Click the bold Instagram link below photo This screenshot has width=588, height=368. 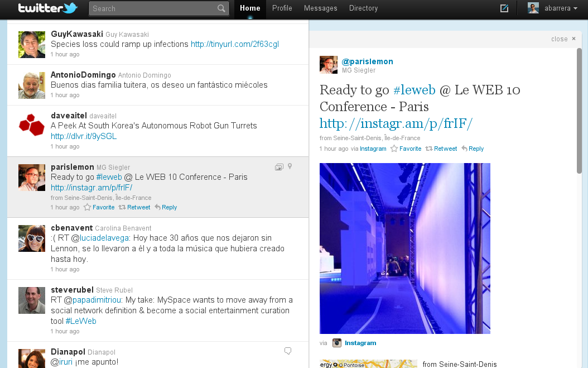click(360, 343)
